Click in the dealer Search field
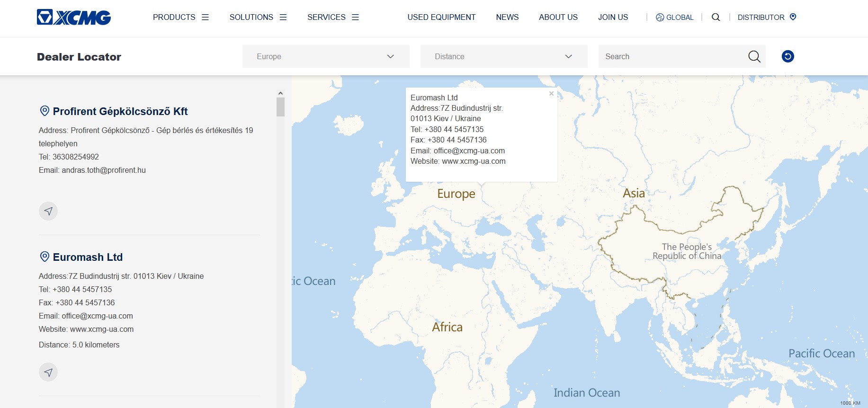 [672, 56]
